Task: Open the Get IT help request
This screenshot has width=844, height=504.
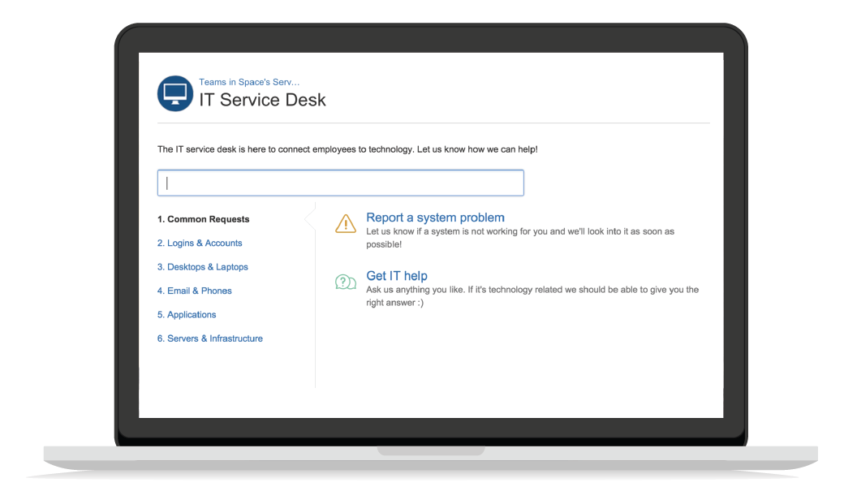Action: click(x=397, y=276)
